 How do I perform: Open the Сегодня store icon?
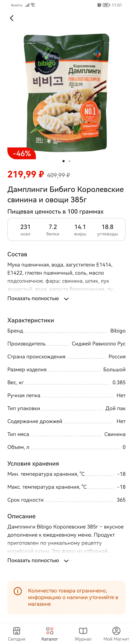coord(17,631)
